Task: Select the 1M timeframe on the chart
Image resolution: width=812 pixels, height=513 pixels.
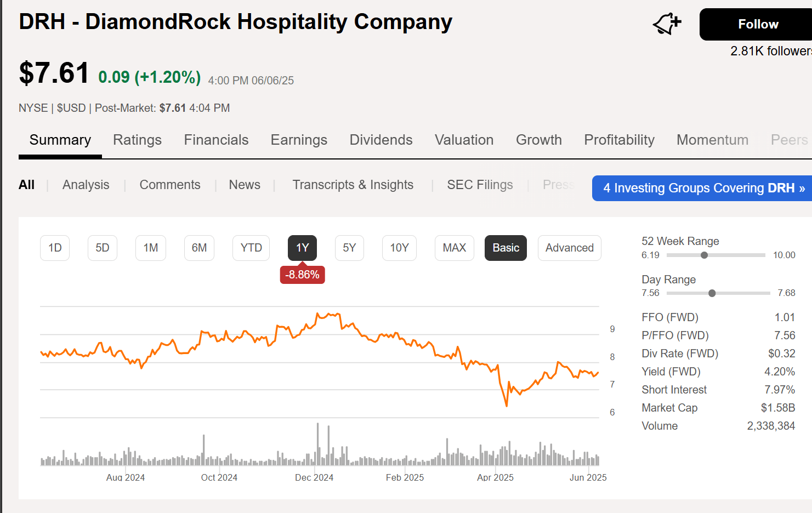Action: click(x=150, y=248)
